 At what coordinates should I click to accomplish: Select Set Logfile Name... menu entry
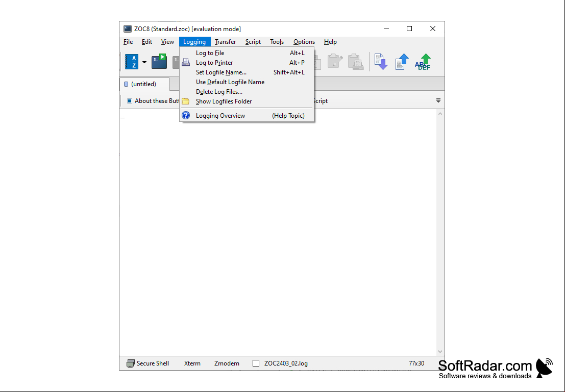click(247, 72)
